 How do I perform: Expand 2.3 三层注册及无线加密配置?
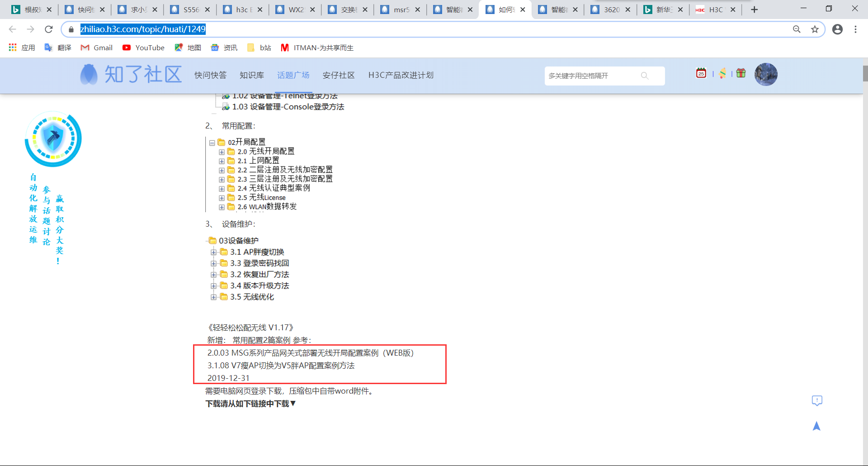coord(222,180)
